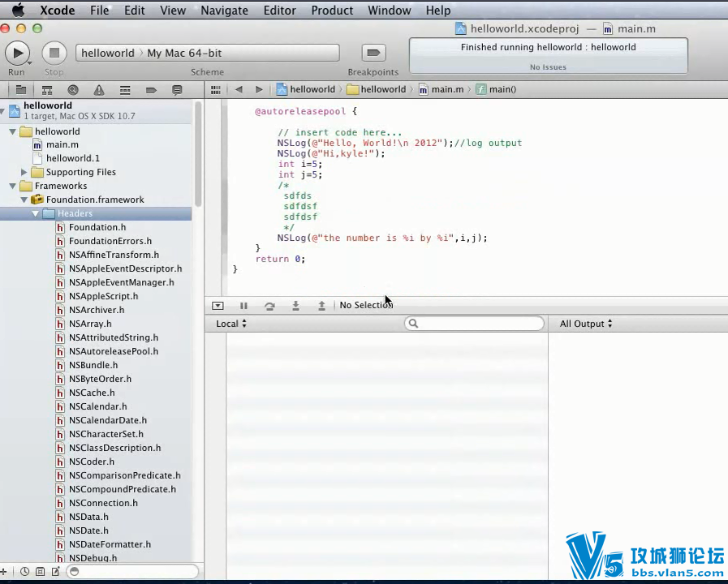The image size is (728, 584).
Task: Click the Step Out debug icon
Action: click(x=321, y=306)
